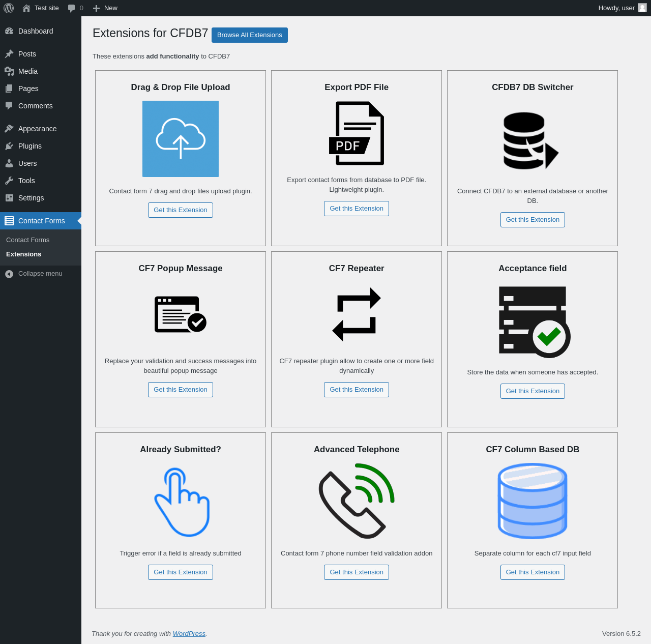Follow the WordPress footer link
Image resolution: width=651 pixels, height=644 pixels.
(x=189, y=634)
